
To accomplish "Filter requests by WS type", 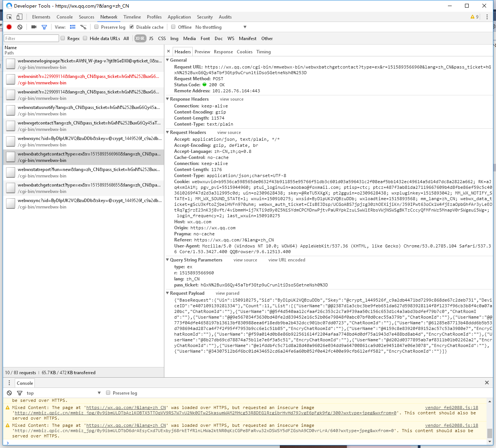I will point(231,38).
